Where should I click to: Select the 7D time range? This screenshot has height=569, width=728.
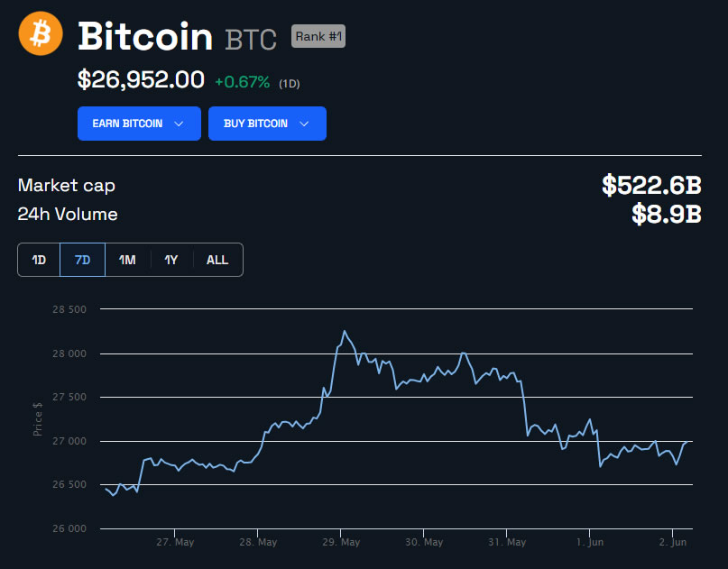82,260
